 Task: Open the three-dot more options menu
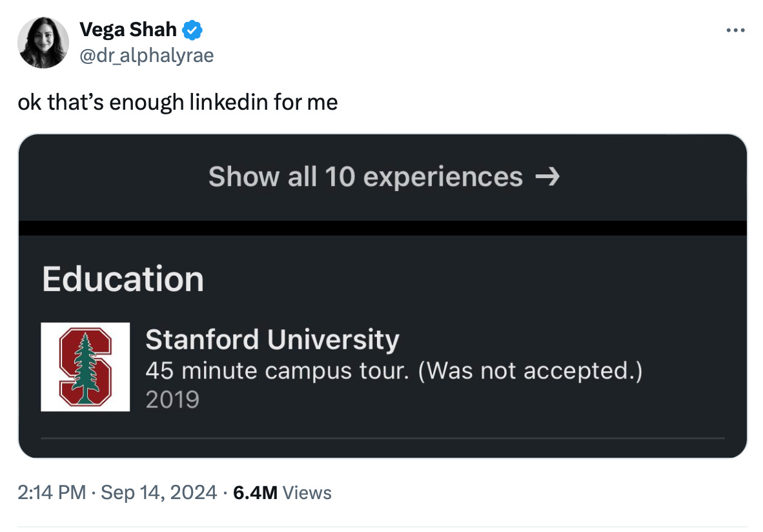(735, 30)
